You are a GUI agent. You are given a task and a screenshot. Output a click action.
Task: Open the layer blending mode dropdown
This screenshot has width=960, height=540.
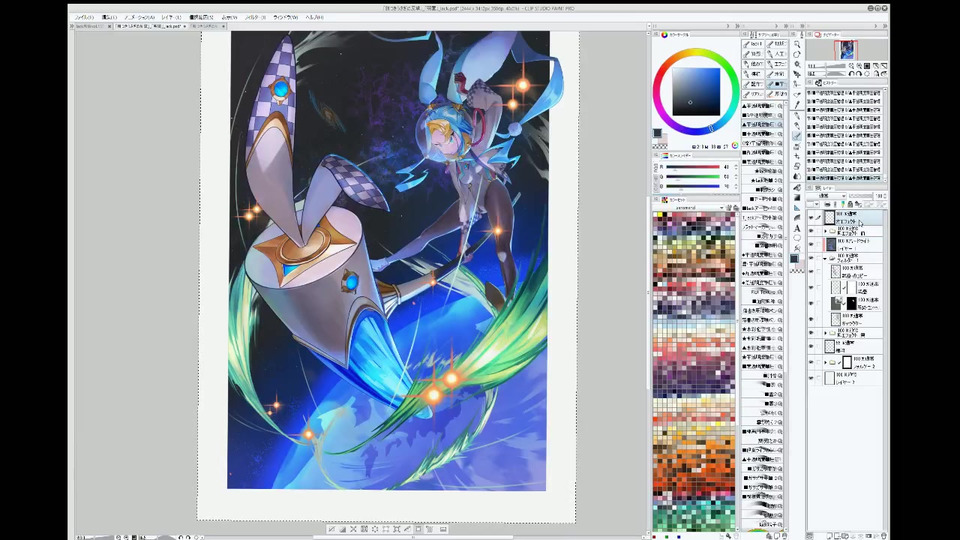click(827, 196)
